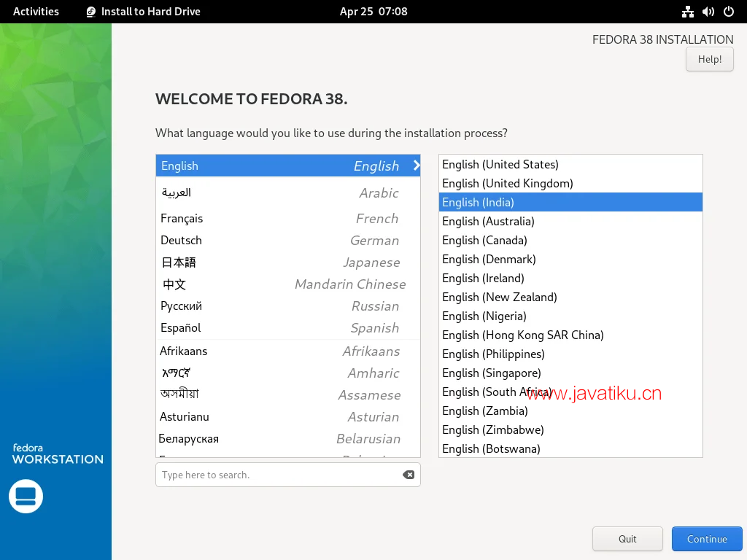This screenshot has height=560, width=747.
Task: Choose English (Philippines) locale
Action: click(570, 354)
